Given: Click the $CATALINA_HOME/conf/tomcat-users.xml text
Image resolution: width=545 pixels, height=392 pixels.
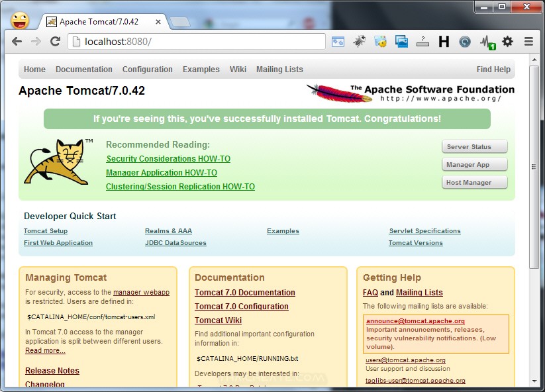Looking at the screenshot, I should coord(91,317).
